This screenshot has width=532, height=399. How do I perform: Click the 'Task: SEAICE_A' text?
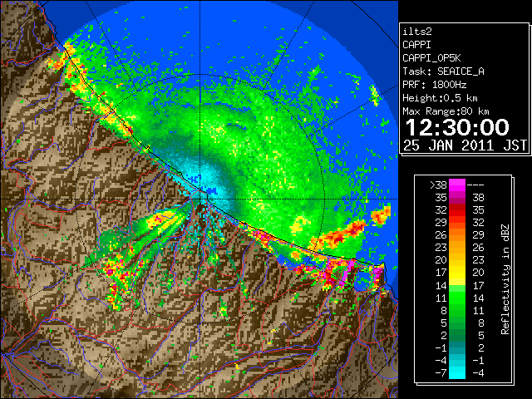(443, 71)
